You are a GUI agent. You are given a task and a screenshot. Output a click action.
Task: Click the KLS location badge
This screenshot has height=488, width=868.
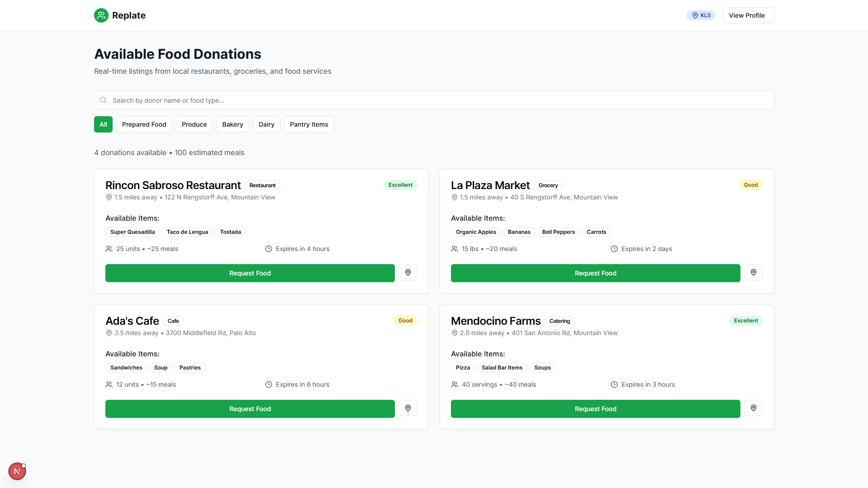click(701, 15)
